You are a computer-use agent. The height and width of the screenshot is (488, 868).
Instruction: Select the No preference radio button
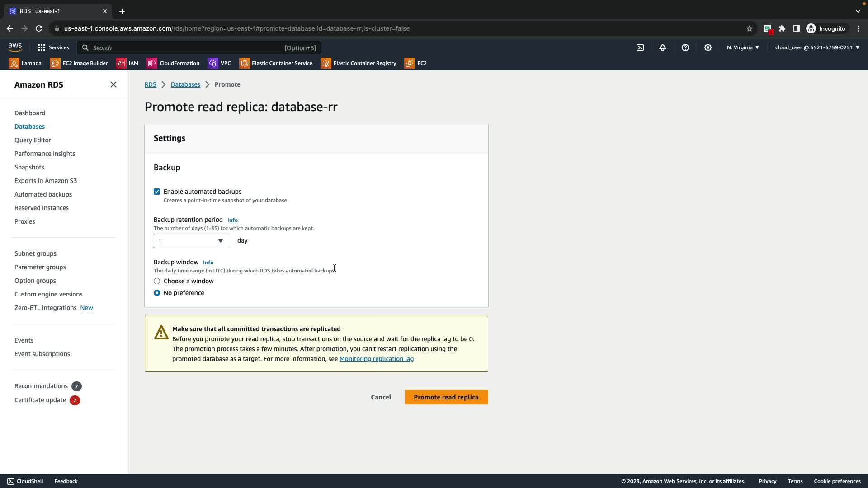point(157,293)
